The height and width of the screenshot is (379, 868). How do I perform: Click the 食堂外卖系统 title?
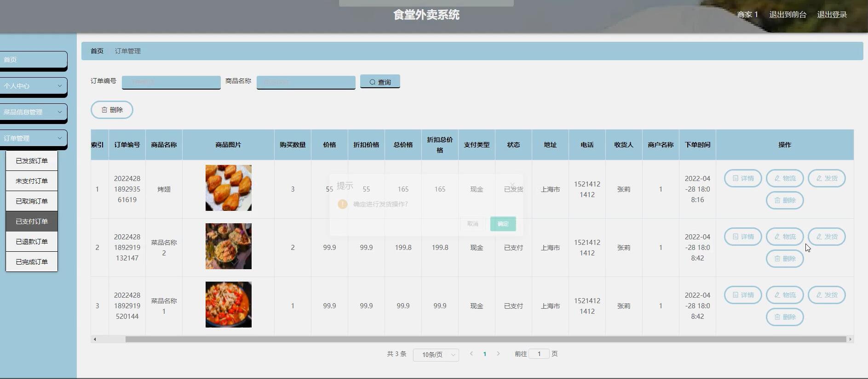point(426,15)
